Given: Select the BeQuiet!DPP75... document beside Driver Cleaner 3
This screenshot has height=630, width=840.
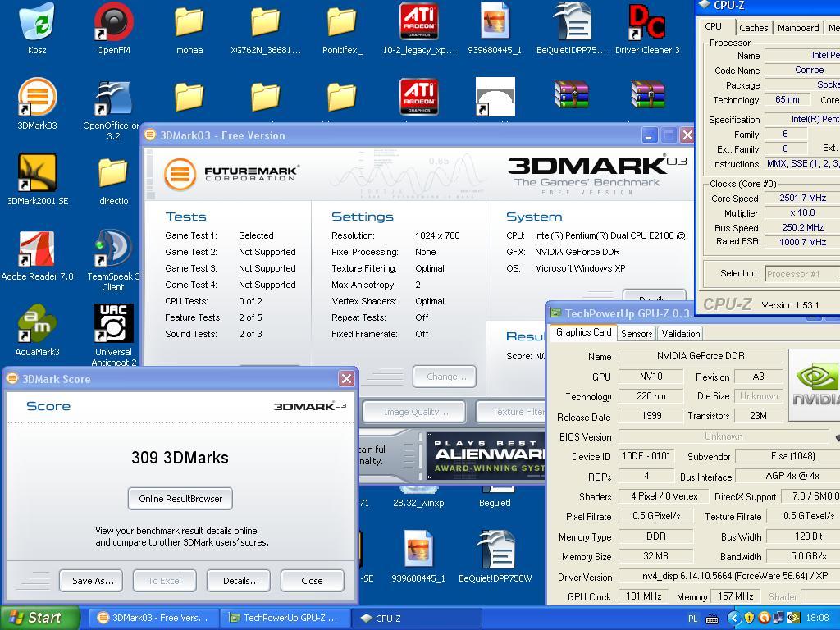Looking at the screenshot, I should pos(571,29).
